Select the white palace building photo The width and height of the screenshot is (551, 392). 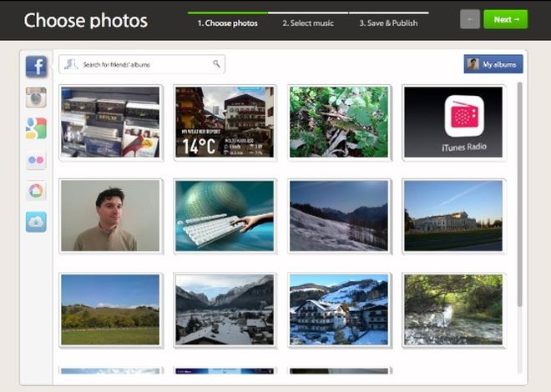[x=453, y=216]
